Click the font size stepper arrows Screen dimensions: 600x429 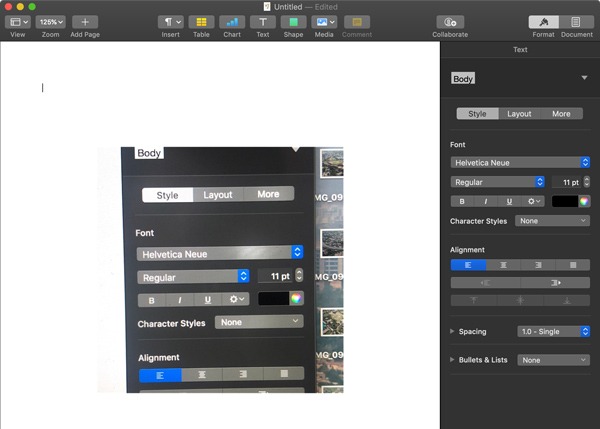(x=587, y=182)
